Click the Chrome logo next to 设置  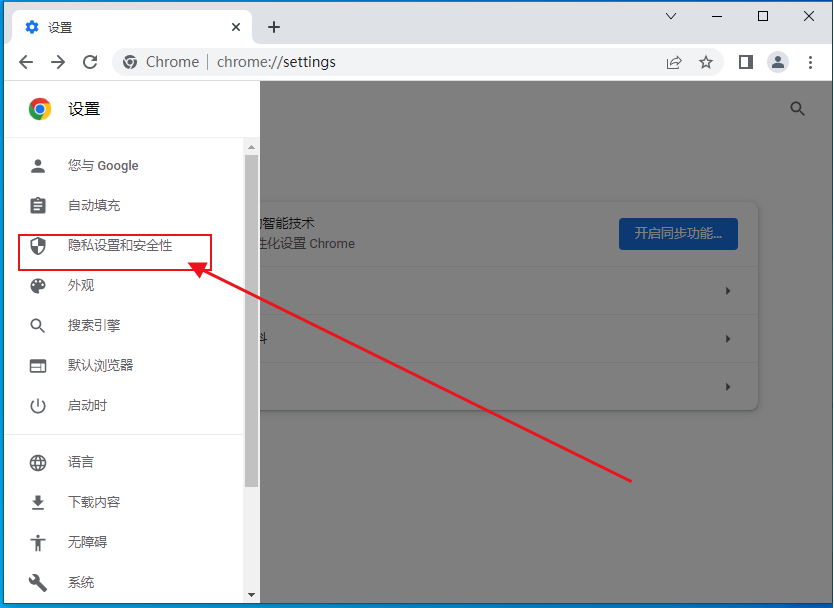point(40,109)
